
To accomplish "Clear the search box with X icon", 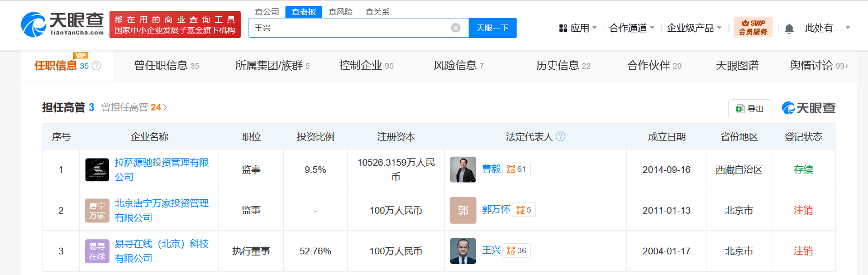I will click(456, 28).
